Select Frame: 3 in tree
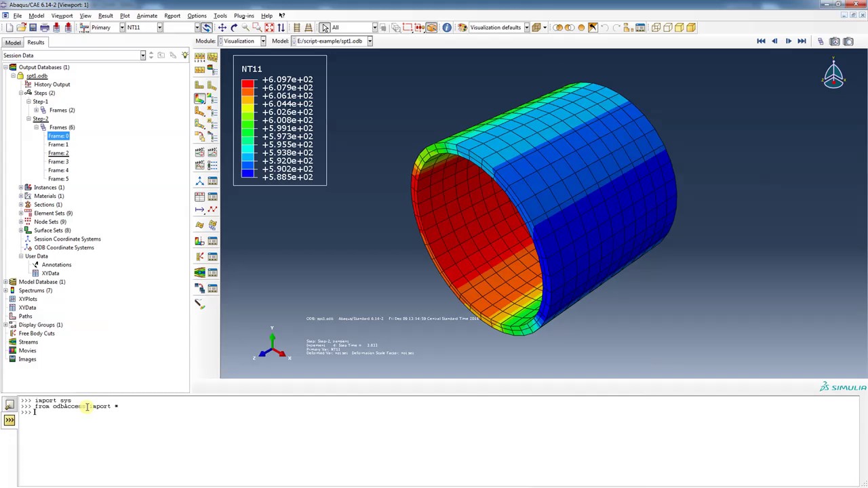 click(58, 161)
